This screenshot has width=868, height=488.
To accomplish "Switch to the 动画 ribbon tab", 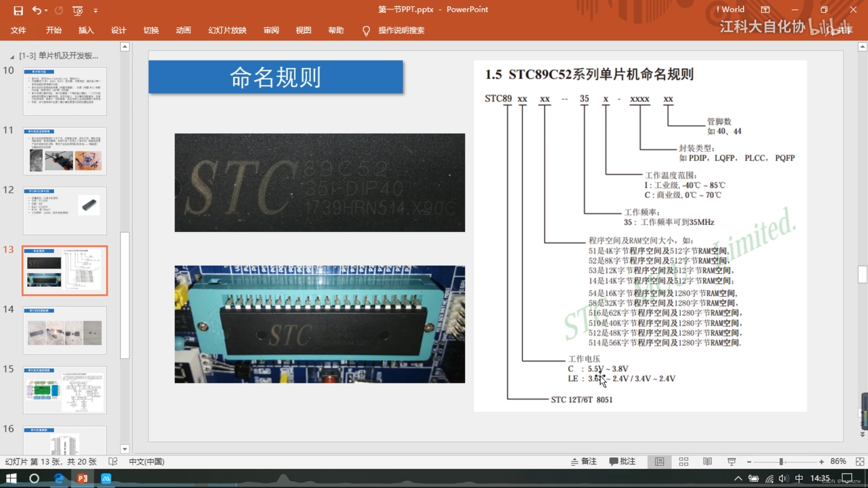I will [x=183, y=30].
